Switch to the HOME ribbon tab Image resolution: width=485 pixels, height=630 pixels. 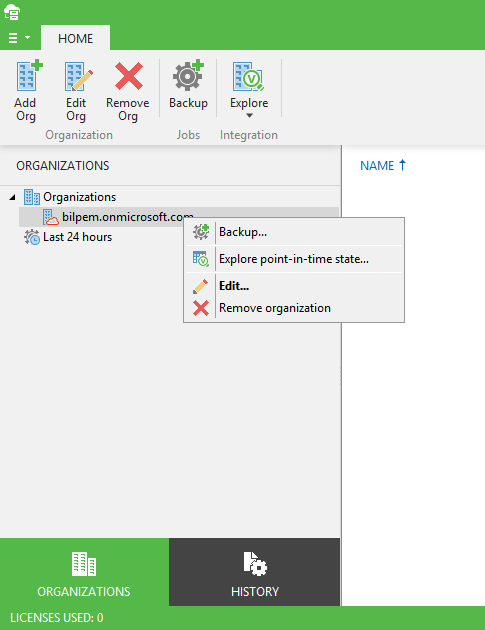tap(76, 38)
